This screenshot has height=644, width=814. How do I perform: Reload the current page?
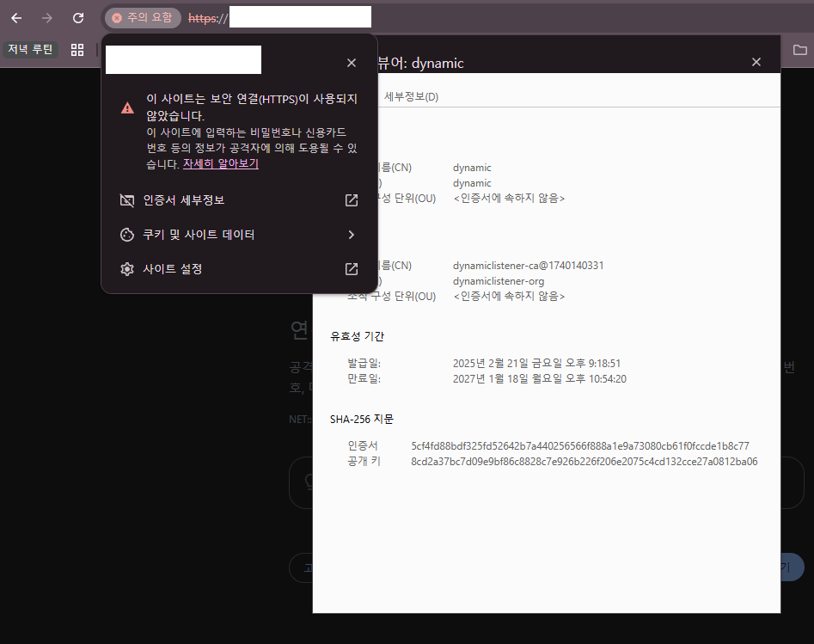pyautogui.click(x=77, y=17)
